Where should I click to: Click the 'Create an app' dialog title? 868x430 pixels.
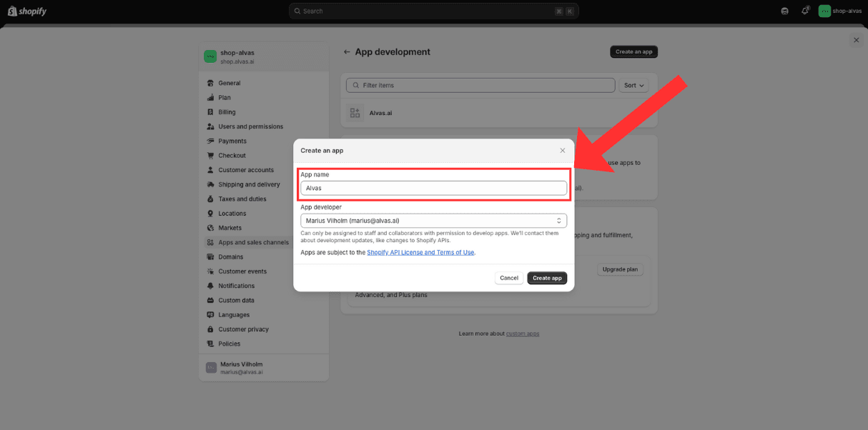322,151
